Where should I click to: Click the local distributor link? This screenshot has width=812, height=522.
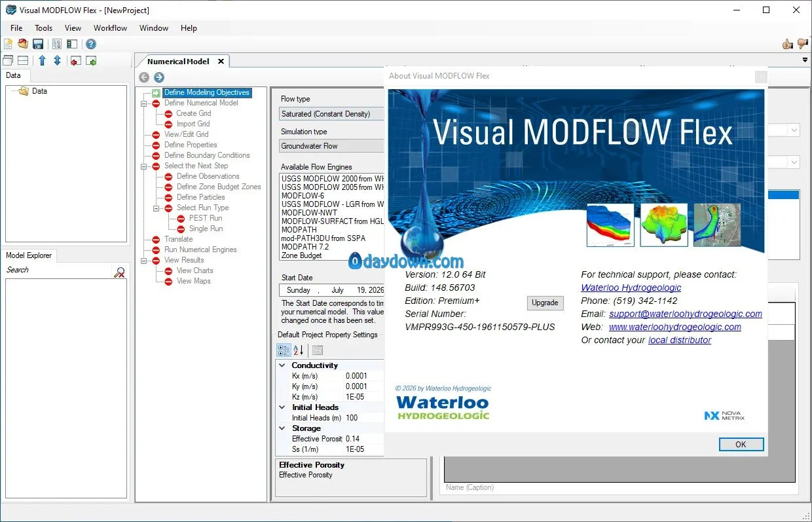(680, 340)
